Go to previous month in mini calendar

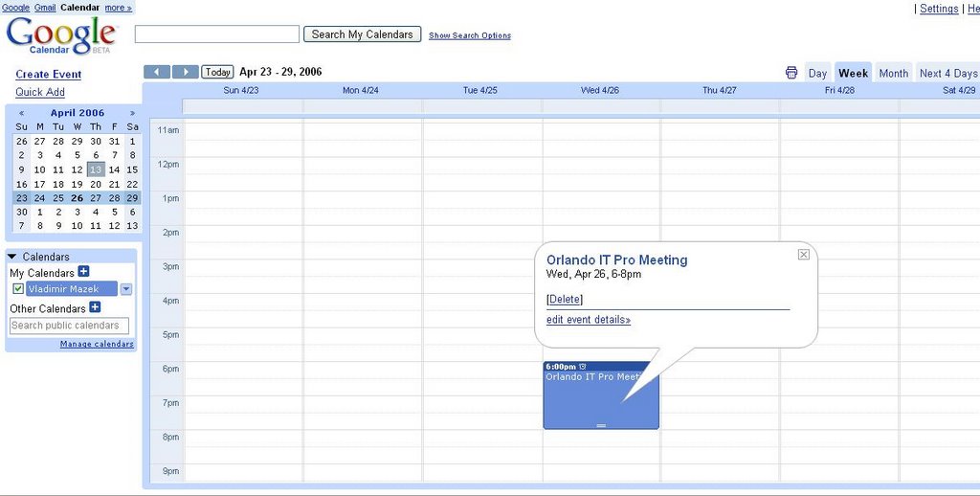21,113
